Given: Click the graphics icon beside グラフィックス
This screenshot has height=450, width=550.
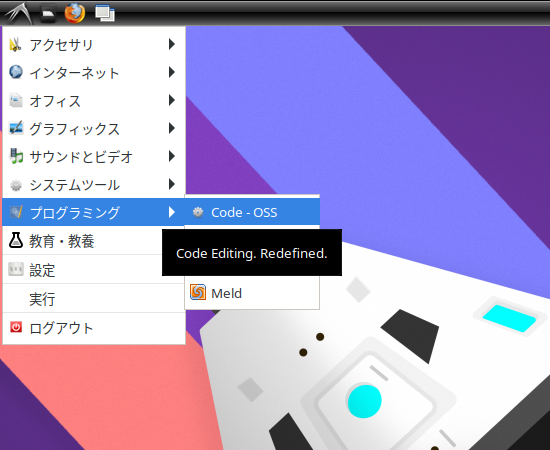Looking at the screenshot, I should coord(15,128).
